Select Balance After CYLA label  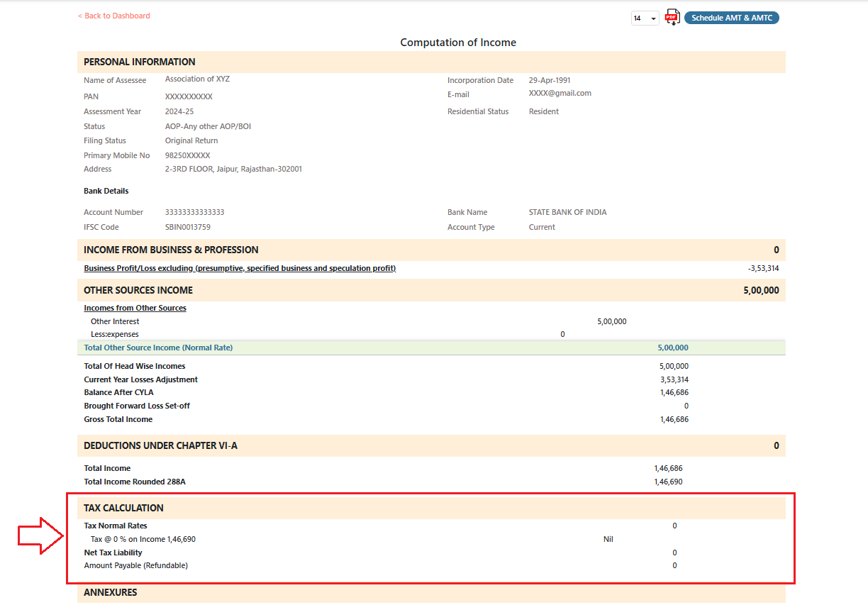[x=118, y=392]
